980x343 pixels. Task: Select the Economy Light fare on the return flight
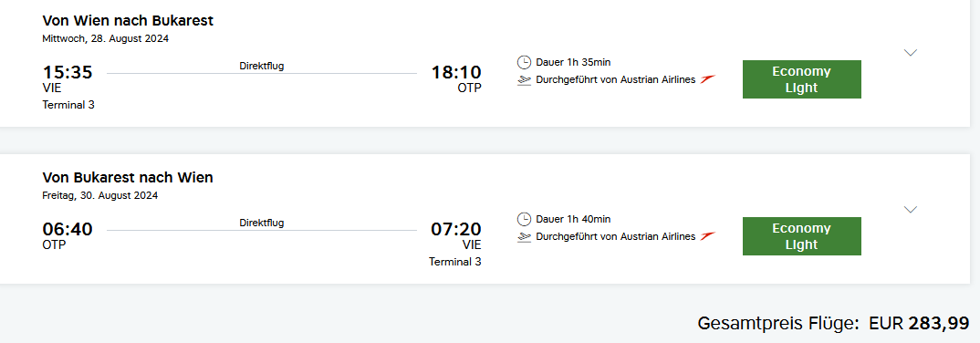coord(802,236)
